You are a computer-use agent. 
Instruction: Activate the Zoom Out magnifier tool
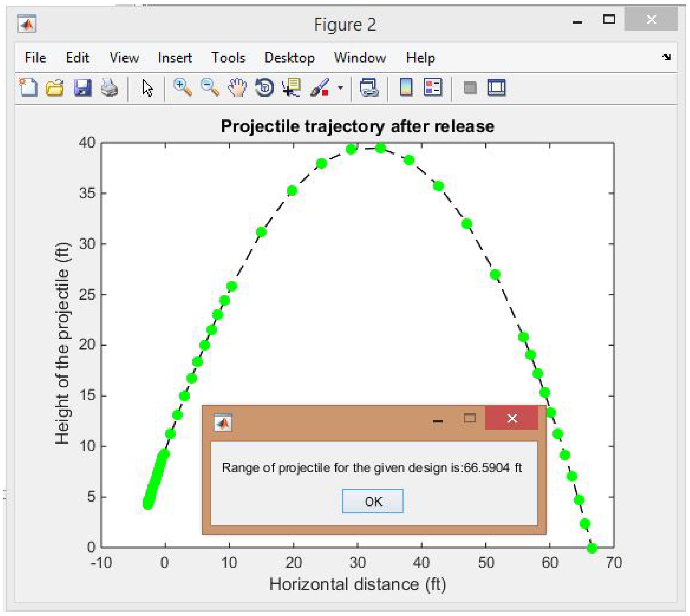(210, 88)
